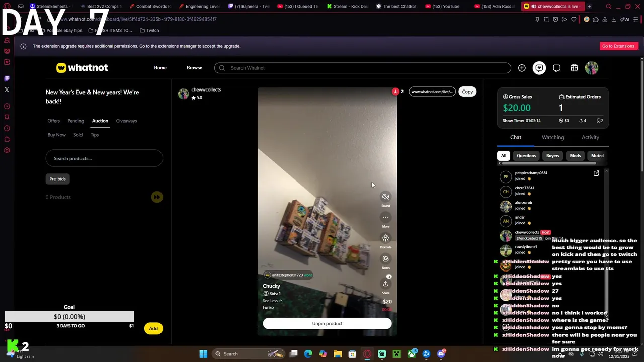Go to Whatnot Home
Viewport: 644px width, 362px height.
tap(160, 68)
